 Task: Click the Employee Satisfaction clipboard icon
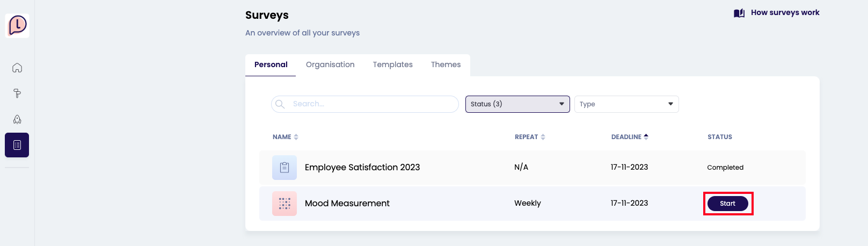pyautogui.click(x=285, y=168)
